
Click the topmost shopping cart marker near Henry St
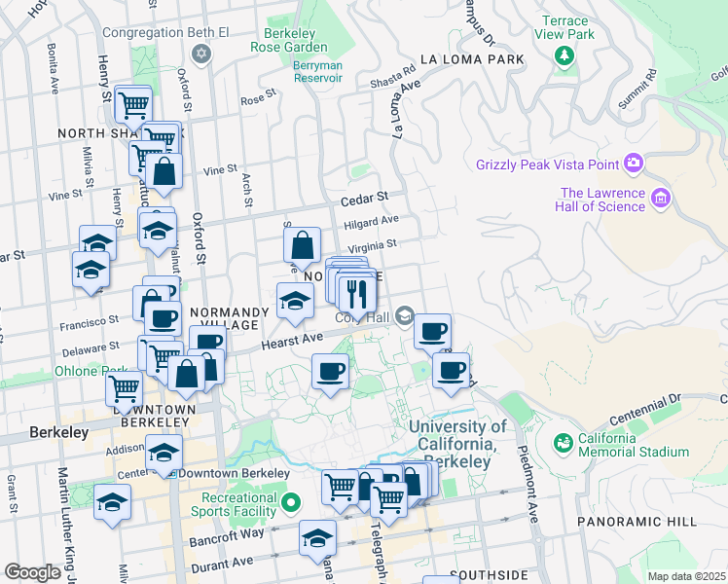[133, 103]
